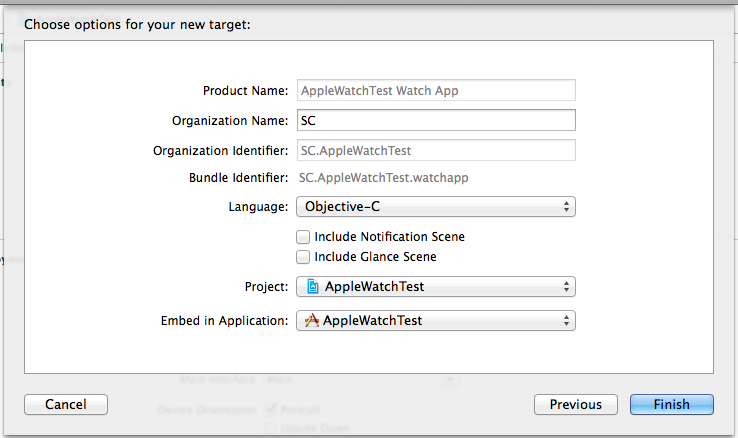Click the bundle identifier SC.AppleWatchTest.watchapp text
The image size is (738, 438).
pyautogui.click(x=385, y=178)
